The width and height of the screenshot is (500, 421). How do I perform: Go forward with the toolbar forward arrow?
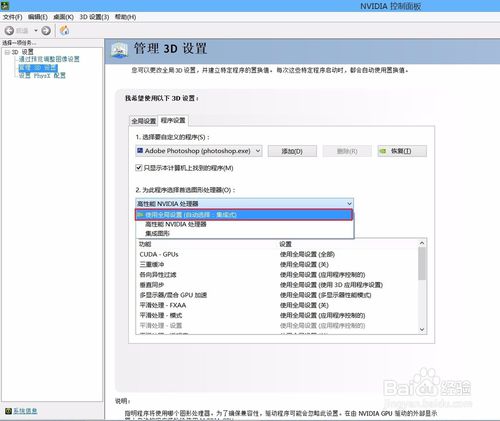coord(46,31)
